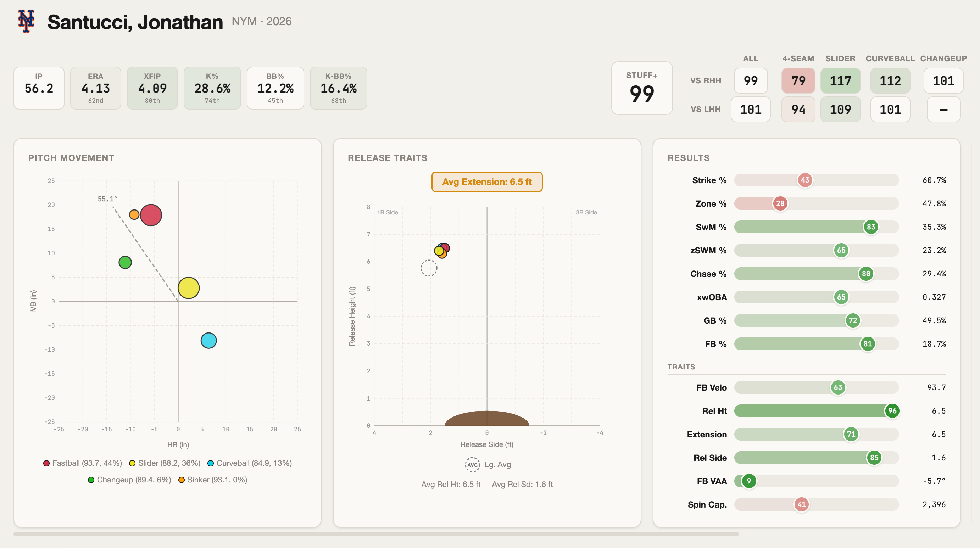Click Slider vs LHH value 109
980x548 pixels.
[840, 110]
